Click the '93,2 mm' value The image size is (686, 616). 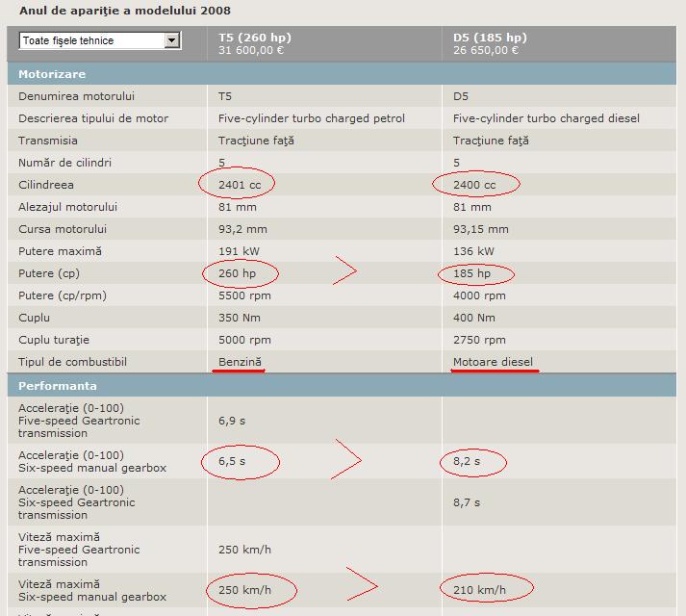(242, 229)
